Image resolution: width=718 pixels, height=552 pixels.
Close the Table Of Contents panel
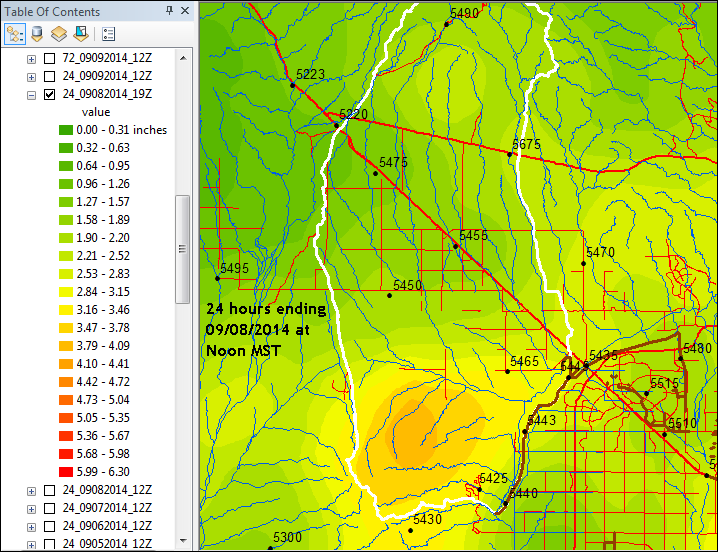pyautogui.click(x=185, y=10)
